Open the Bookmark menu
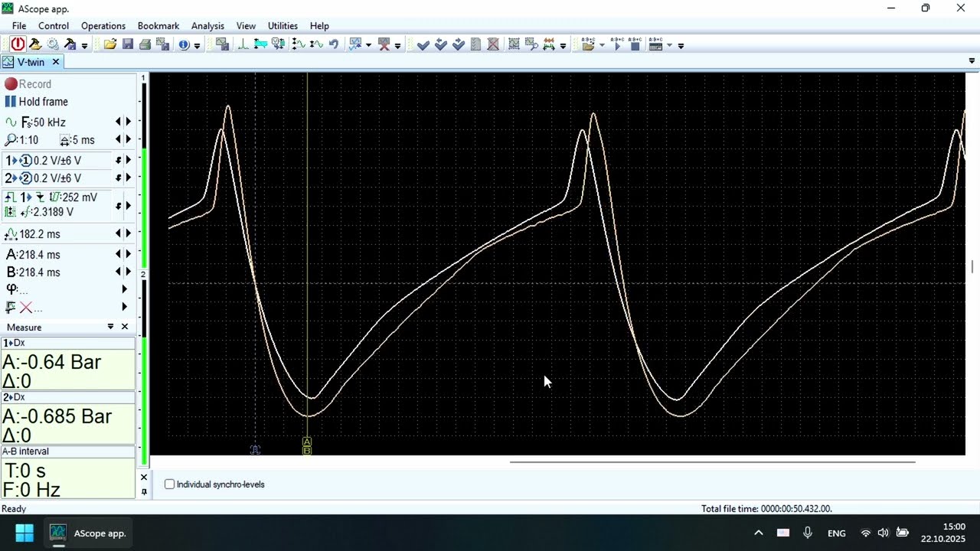980x551 pixels. coord(158,26)
